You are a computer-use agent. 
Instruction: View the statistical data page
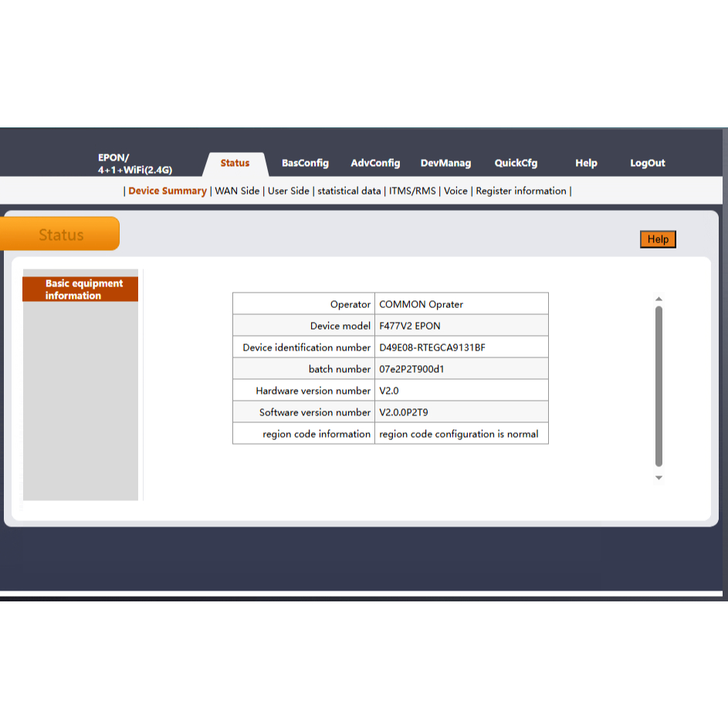(349, 191)
